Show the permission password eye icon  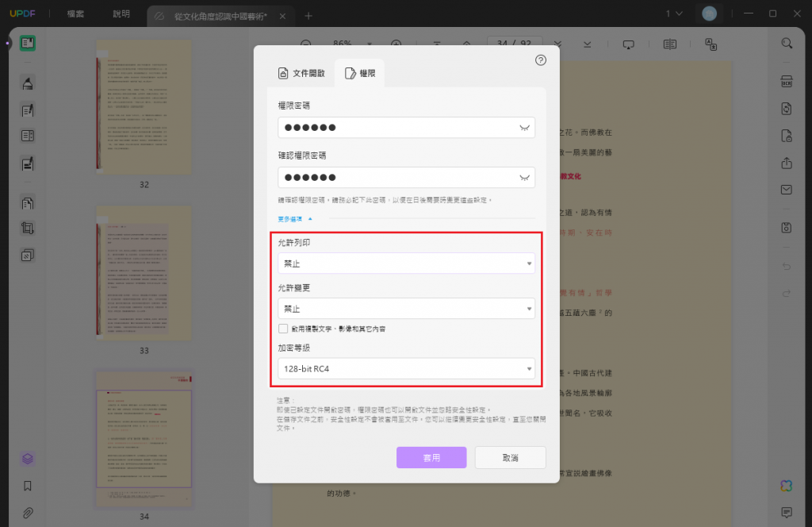525,128
